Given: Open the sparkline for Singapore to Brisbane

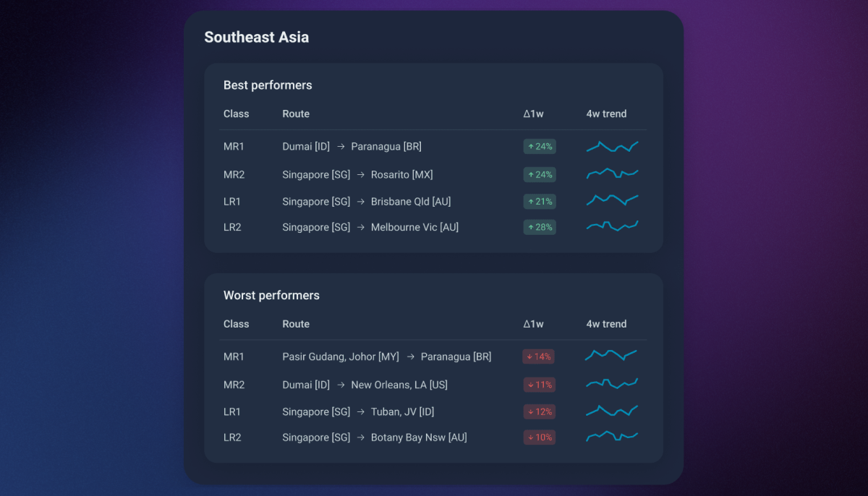Looking at the screenshot, I should [612, 200].
